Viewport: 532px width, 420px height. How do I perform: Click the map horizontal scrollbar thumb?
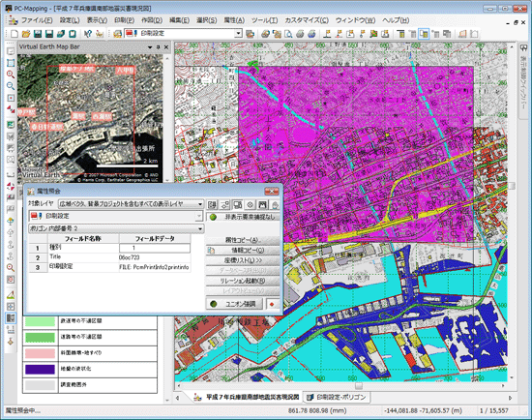(x=359, y=386)
